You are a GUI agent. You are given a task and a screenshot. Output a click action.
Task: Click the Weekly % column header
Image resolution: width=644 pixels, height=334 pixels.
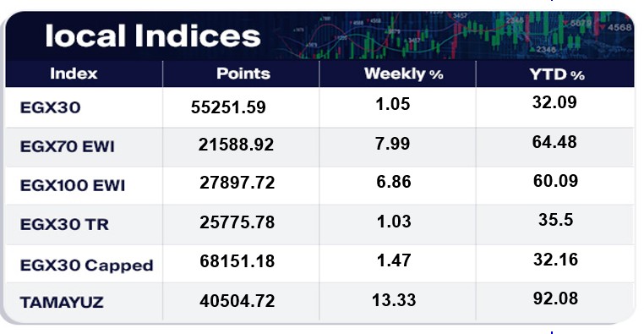click(403, 74)
